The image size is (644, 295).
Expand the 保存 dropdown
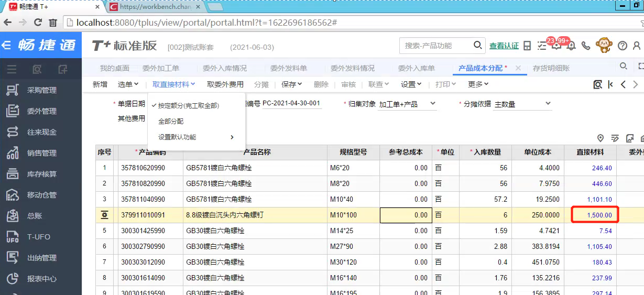click(292, 84)
